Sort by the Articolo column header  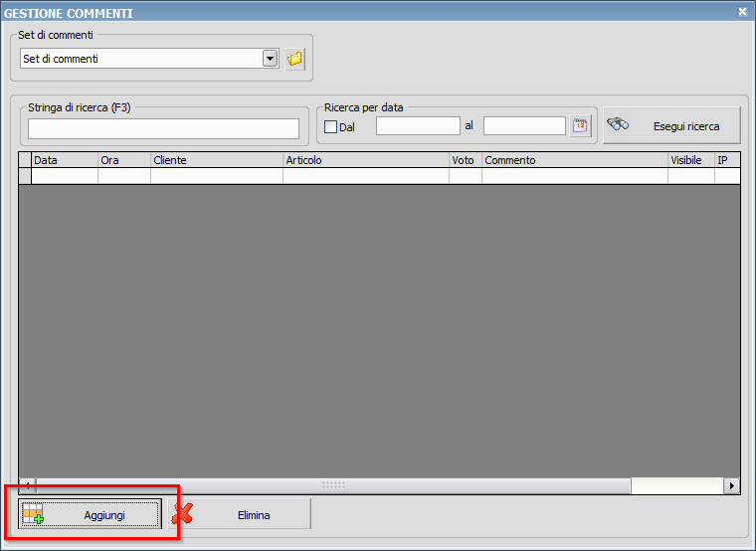(366, 160)
